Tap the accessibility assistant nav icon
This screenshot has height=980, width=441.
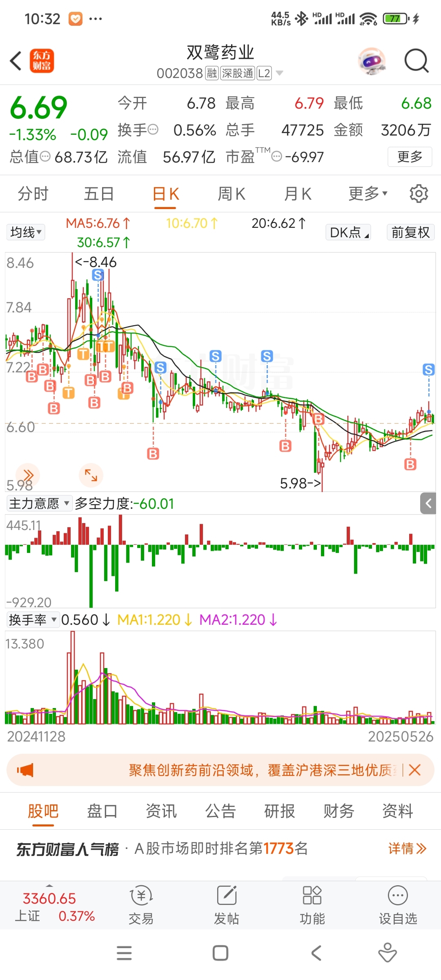[x=388, y=952]
